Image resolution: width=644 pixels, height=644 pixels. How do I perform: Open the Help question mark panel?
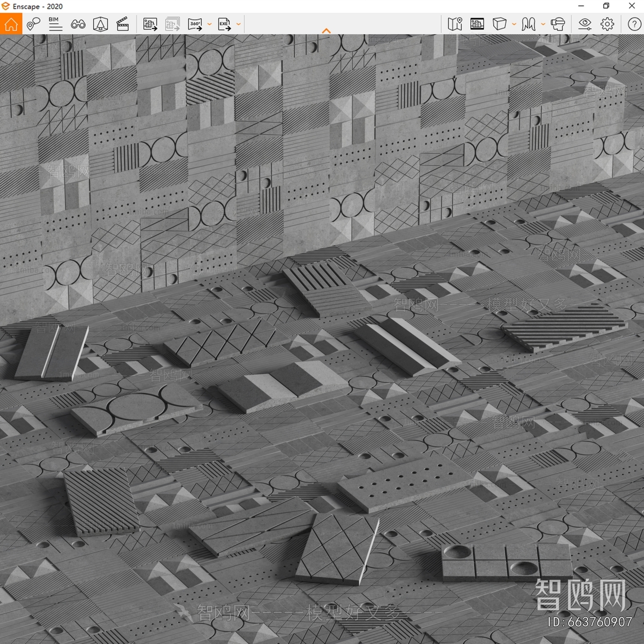tap(635, 24)
